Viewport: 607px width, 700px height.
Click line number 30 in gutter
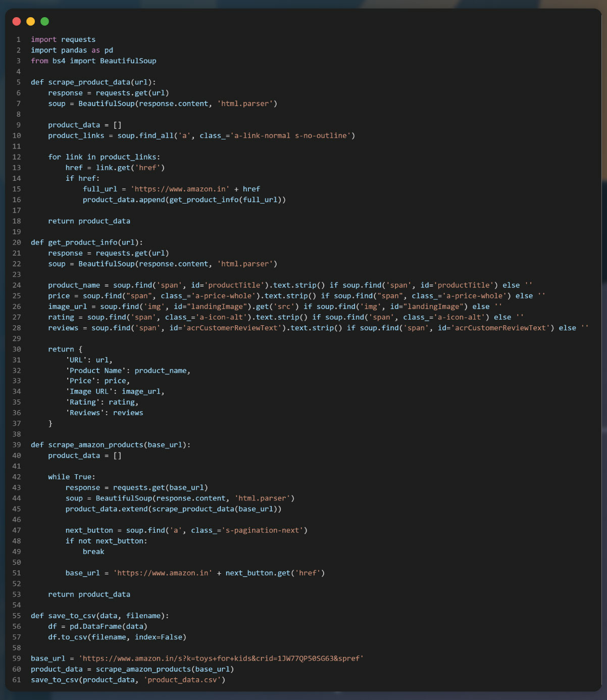[17, 349]
